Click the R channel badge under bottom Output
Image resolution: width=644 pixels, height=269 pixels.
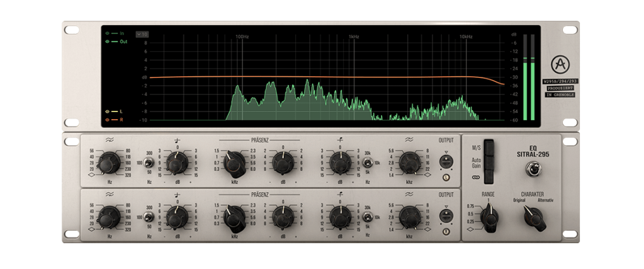(x=446, y=231)
